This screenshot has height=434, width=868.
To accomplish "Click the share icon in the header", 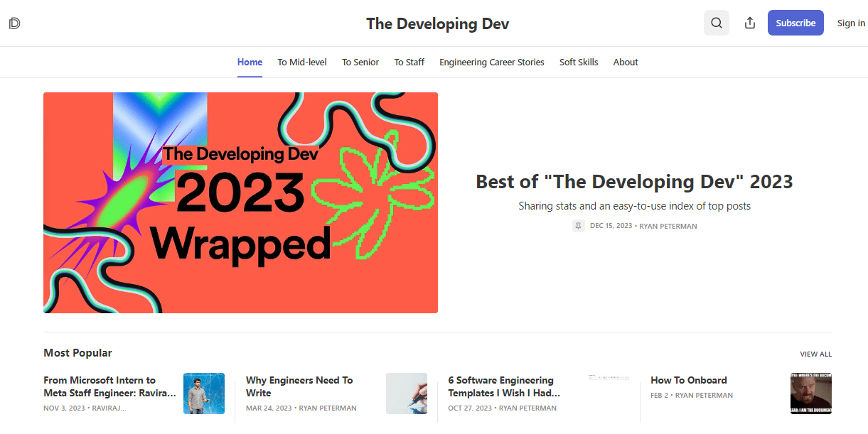I will 749,23.
